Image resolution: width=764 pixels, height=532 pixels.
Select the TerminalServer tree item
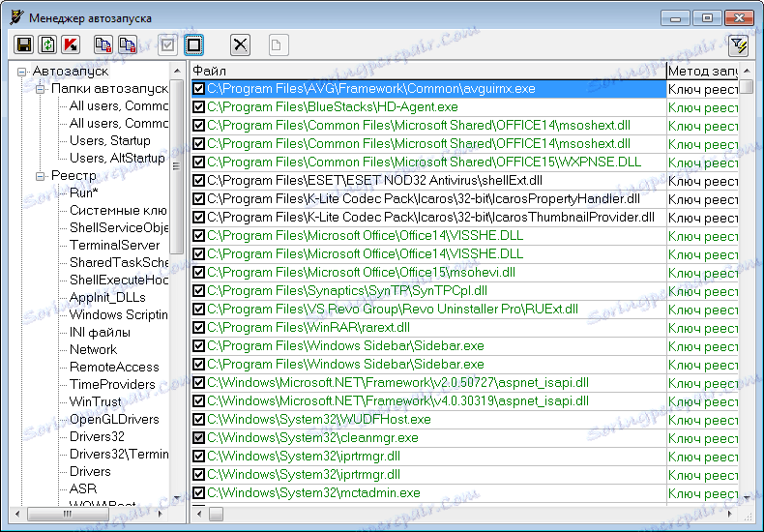click(x=114, y=245)
